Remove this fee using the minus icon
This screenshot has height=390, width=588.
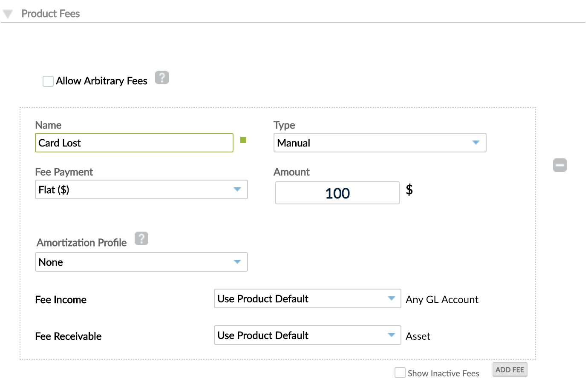tap(560, 165)
